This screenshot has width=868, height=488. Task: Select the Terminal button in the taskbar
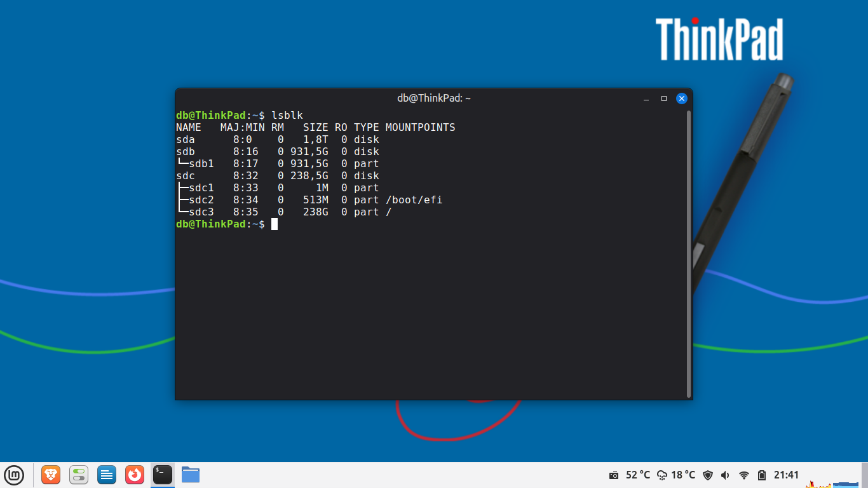tap(163, 475)
